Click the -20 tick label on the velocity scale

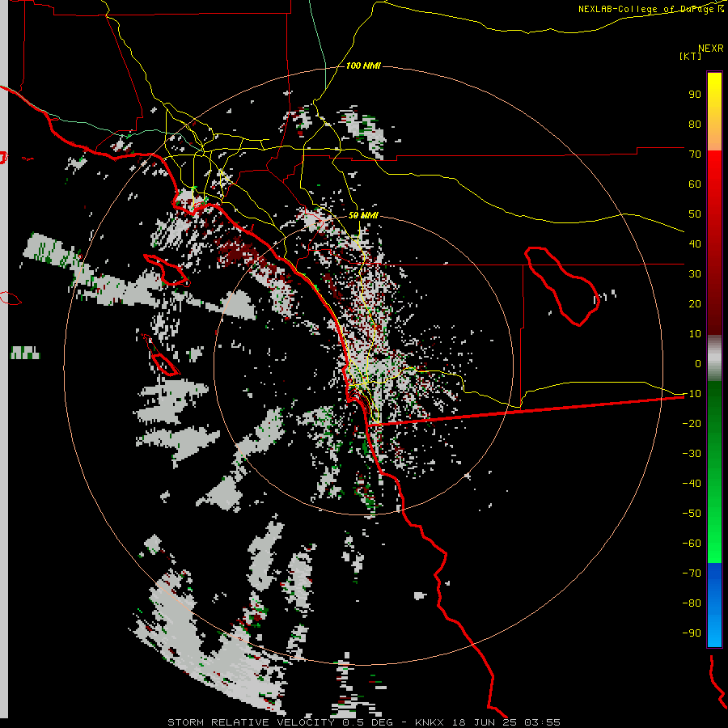[x=692, y=423]
